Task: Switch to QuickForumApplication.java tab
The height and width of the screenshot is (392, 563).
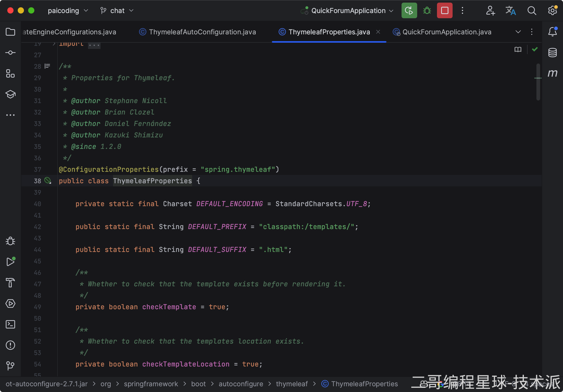Action: coord(447,32)
